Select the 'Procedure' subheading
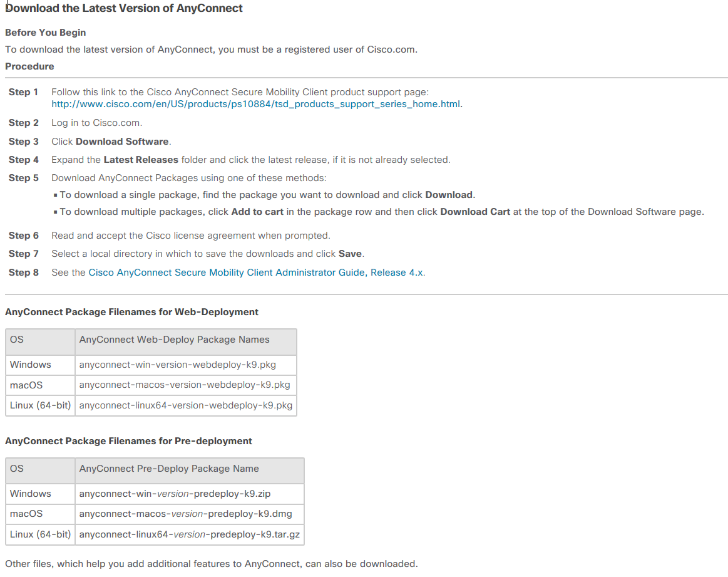Image resolution: width=728 pixels, height=577 pixels. (x=29, y=66)
